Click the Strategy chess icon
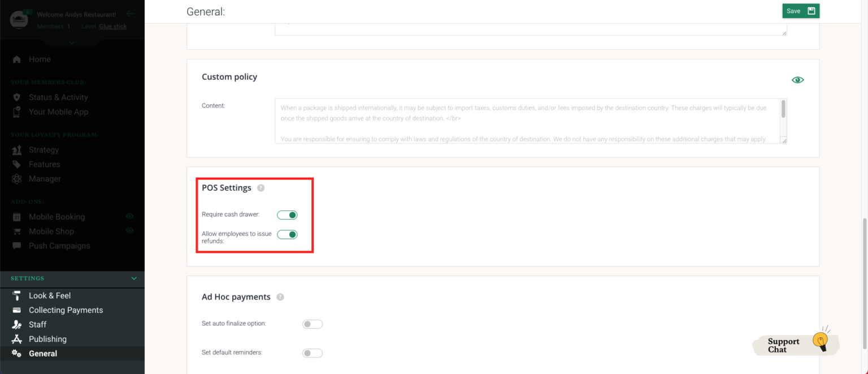 (x=17, y=150)
